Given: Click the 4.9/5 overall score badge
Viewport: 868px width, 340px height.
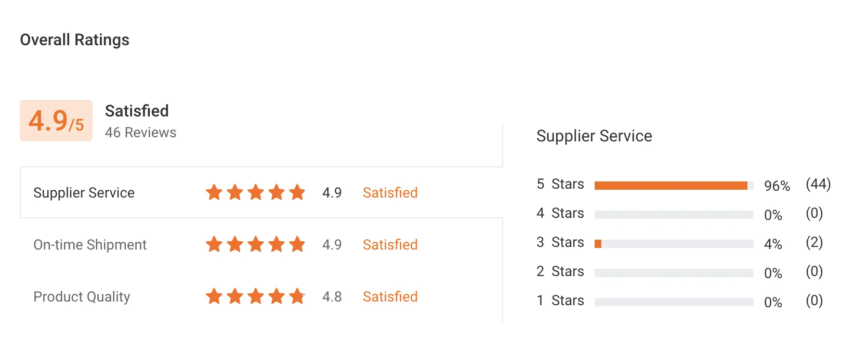Looking at the screenshot, I should [x=56, y=121].
